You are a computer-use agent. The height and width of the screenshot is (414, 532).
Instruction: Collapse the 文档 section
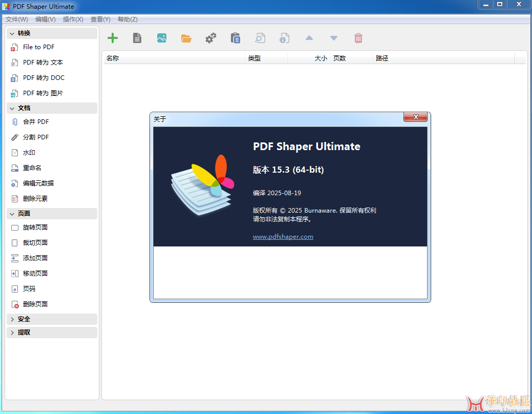pyautogui.click(x=52, y=108)
